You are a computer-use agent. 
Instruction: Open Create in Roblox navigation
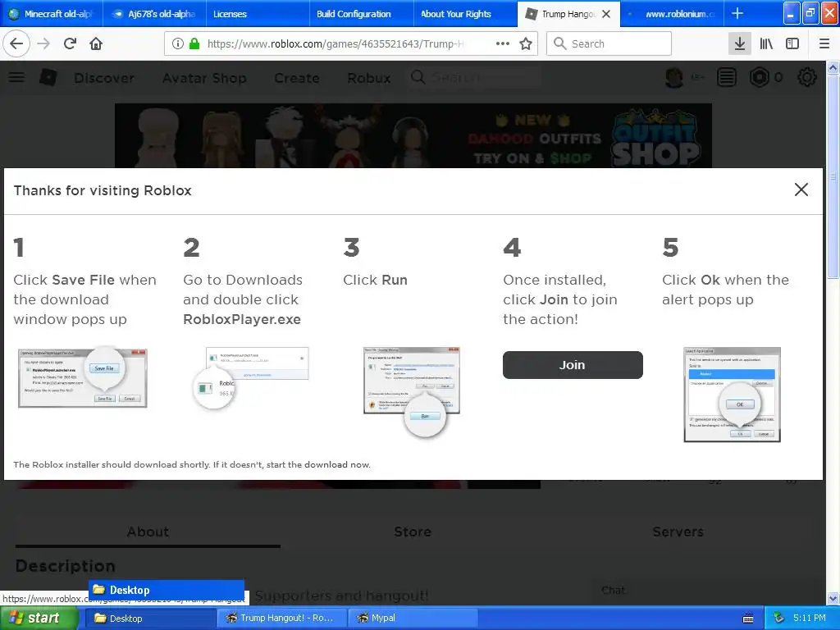click(297, 78)
